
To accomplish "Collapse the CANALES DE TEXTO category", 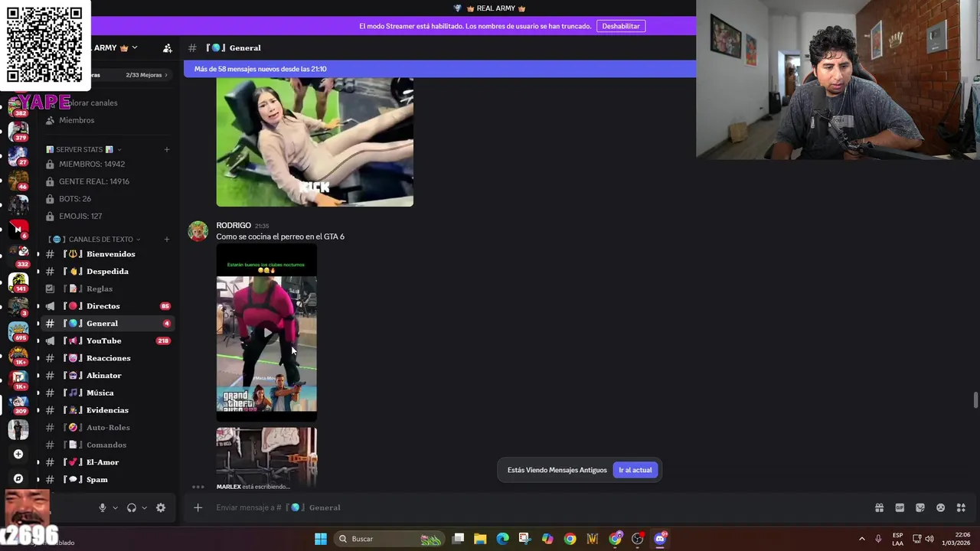I will (95, 240).
